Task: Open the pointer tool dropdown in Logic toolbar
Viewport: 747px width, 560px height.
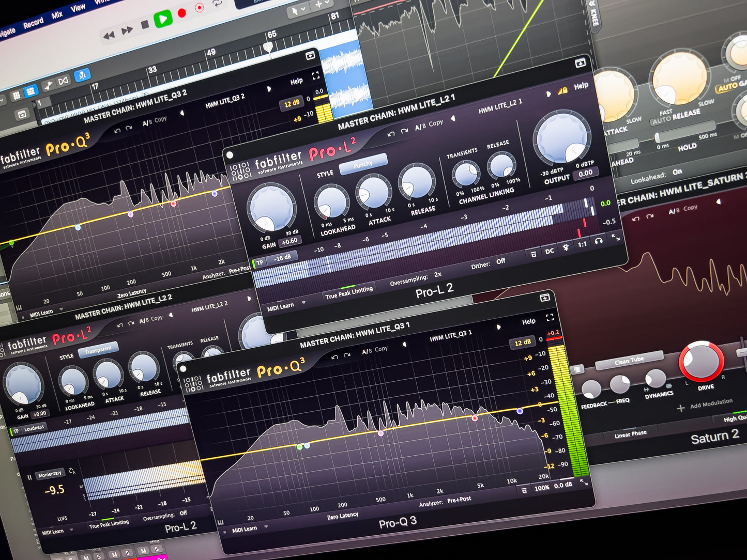Action: (298, 9)
